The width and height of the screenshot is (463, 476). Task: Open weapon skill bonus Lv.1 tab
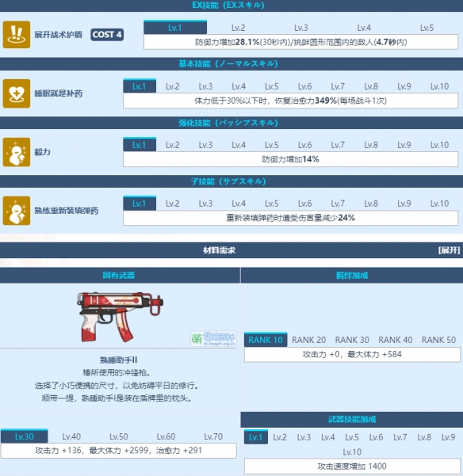[256, 437]
